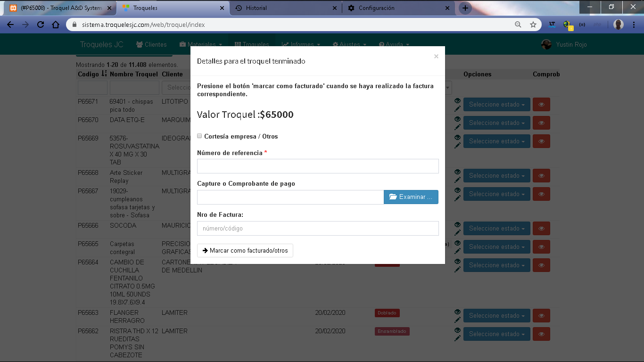This screenshot has width=644, height=362.
Task: Click the eye view icon for row P65671
Action: pos(457,101)
